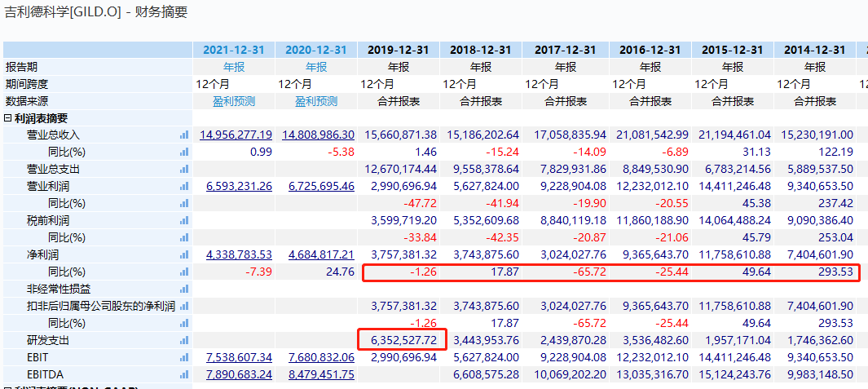Click chart icon beside 营业总收入 row
The image size is (868, 389).
pyautogui.click(x=183, y=135)
